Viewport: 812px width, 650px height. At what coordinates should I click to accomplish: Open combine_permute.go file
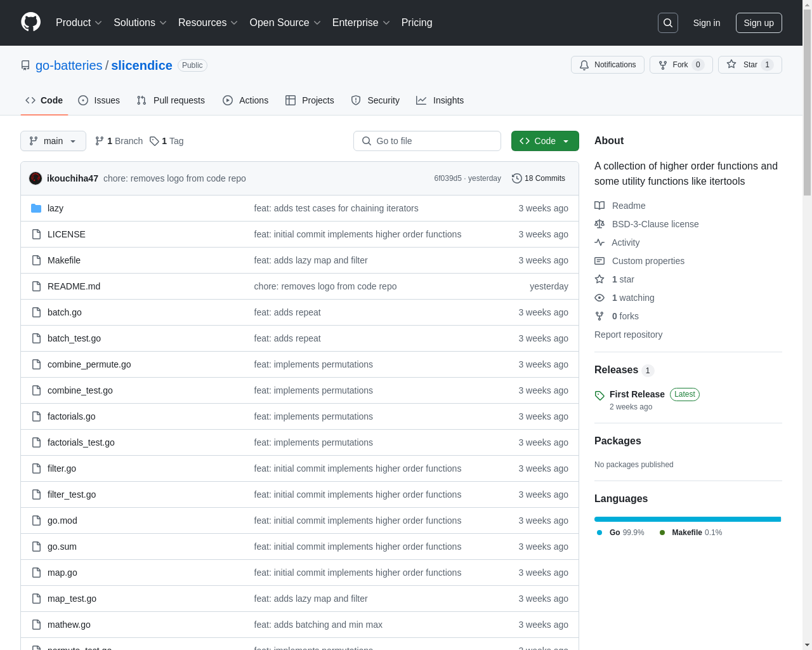pos(89,364)
